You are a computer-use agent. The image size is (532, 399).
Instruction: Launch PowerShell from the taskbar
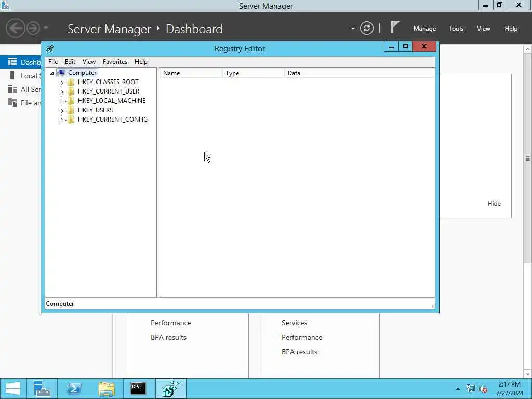coord(74,389)
